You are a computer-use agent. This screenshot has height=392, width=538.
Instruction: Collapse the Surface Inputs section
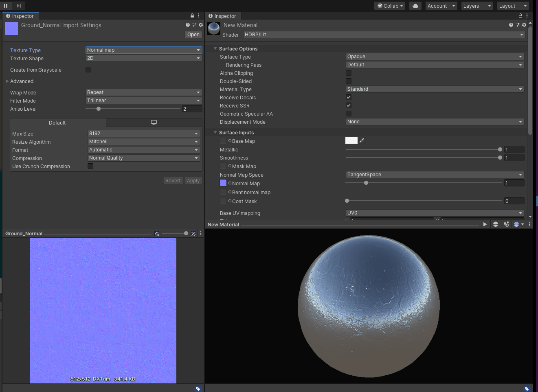pos(215,132)
